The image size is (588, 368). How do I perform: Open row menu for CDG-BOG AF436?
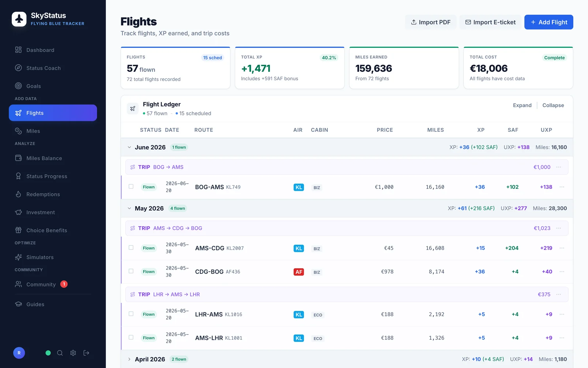pos(562,272)
